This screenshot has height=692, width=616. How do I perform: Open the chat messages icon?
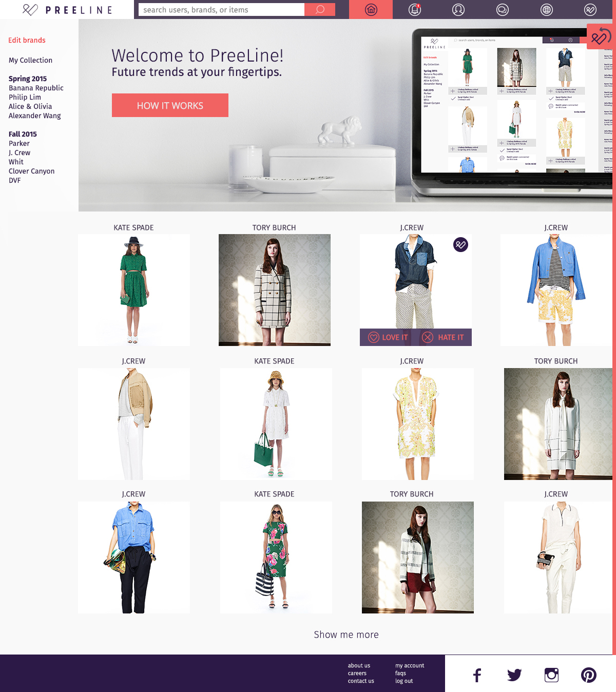(502, 10)
